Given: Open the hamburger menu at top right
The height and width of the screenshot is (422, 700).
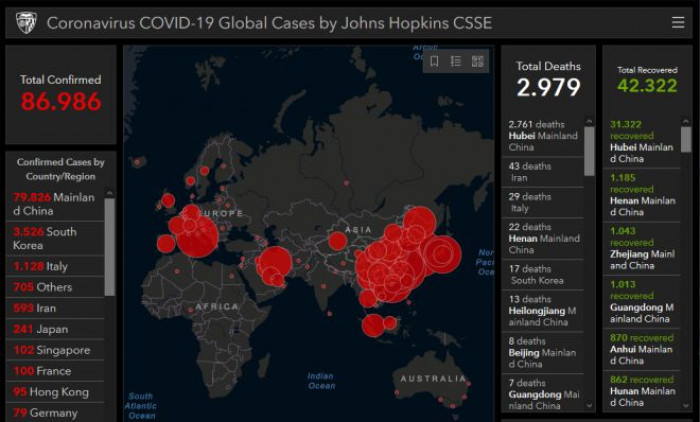Looking at the screenshot, I should coord(678,22).
